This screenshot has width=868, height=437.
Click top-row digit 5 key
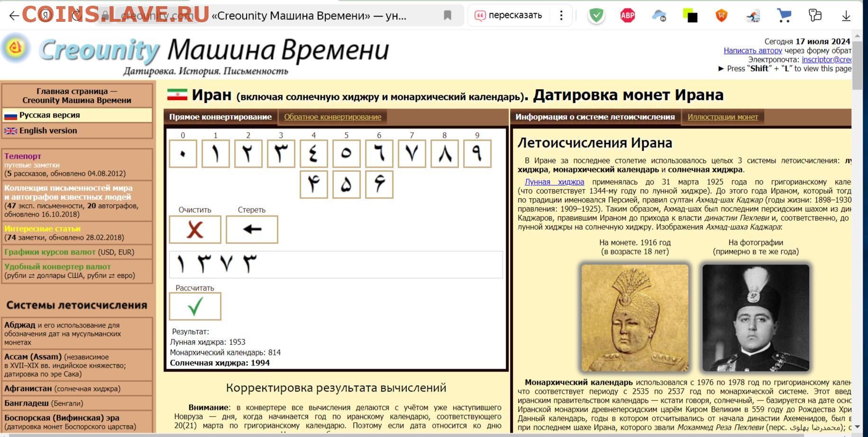tap(347, 154)
